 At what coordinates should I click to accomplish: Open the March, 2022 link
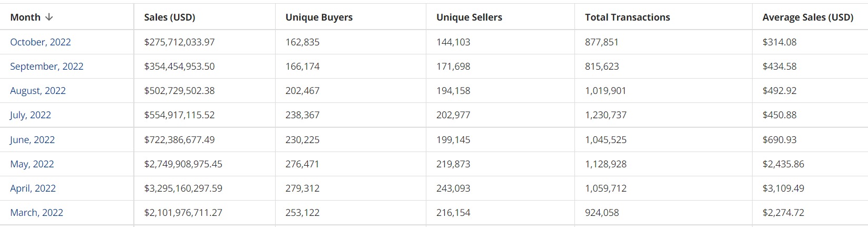point(37,213)
